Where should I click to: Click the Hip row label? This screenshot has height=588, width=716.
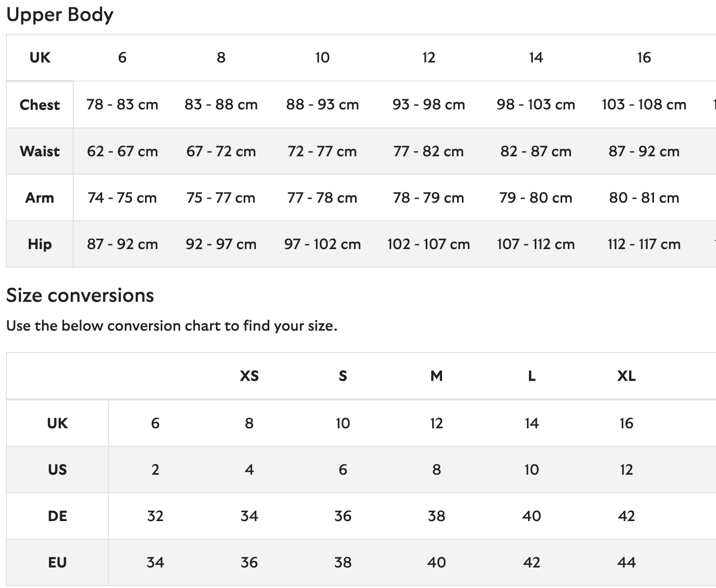pyautogui.click(x=40, y=244)
